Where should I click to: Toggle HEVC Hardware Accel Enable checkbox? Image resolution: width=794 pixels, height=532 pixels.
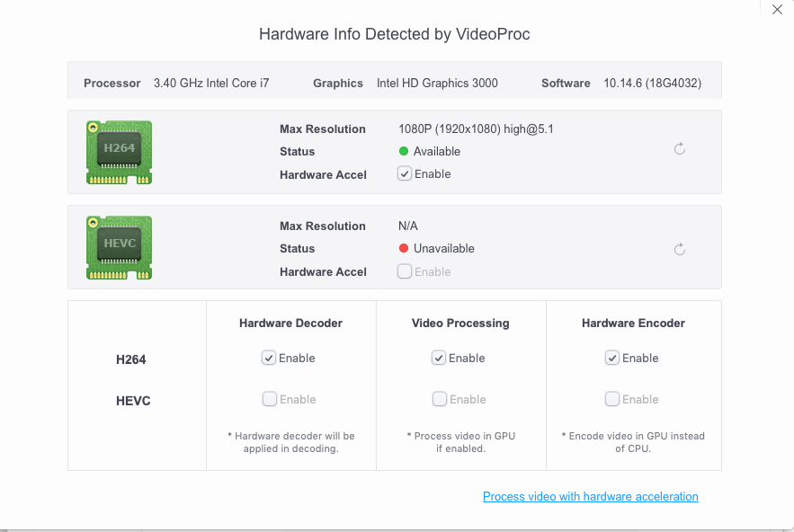coord(404,271)
